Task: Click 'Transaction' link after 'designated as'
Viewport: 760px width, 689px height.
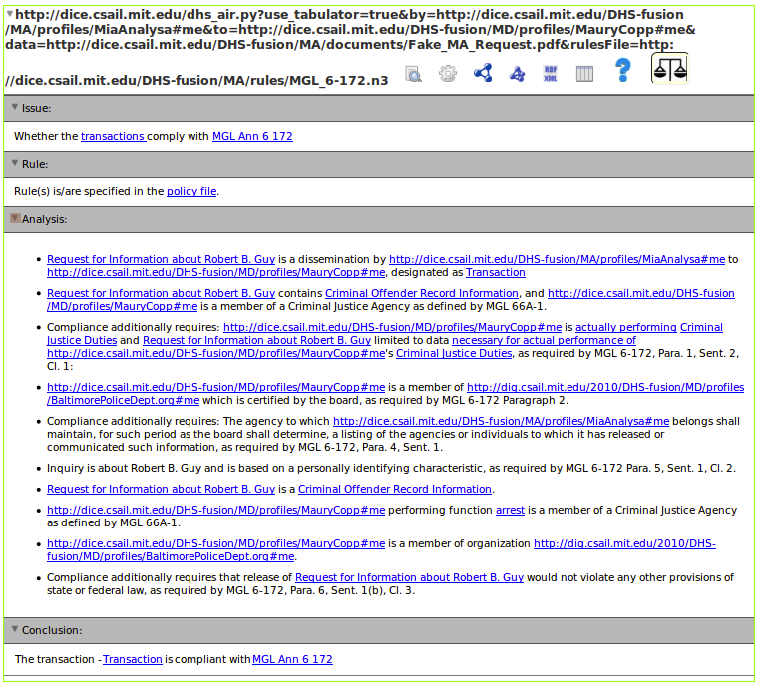Action: tap(496, 273)
